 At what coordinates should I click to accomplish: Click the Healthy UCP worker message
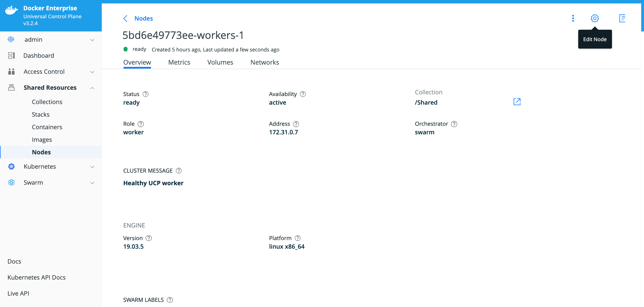click(x=153, y=183)
